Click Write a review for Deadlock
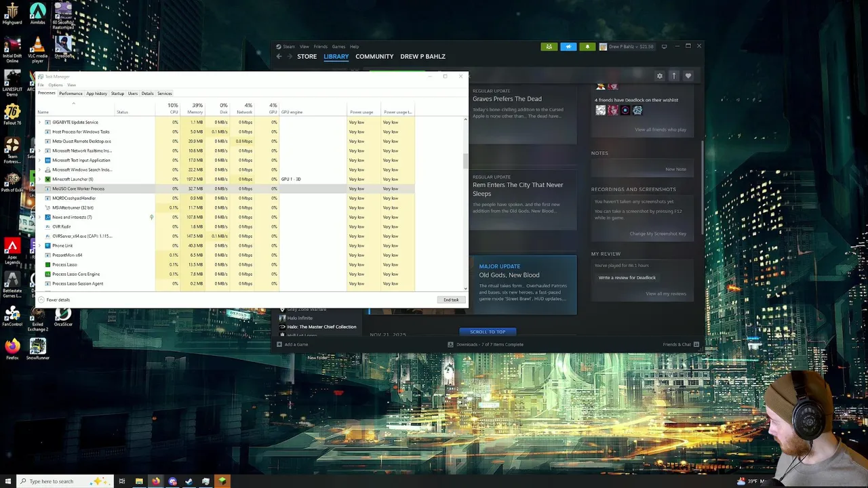This screenshot has height=488, width=868. [627, 277]
